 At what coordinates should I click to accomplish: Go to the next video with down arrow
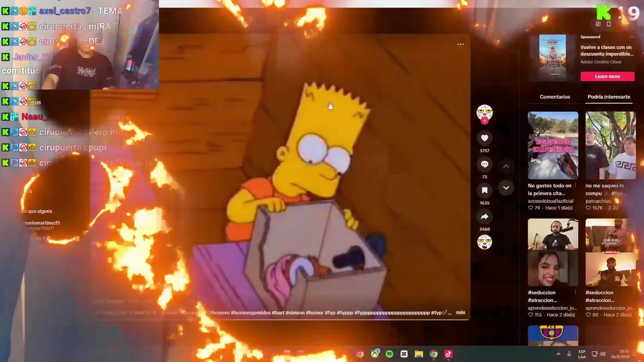click(506, 188)
